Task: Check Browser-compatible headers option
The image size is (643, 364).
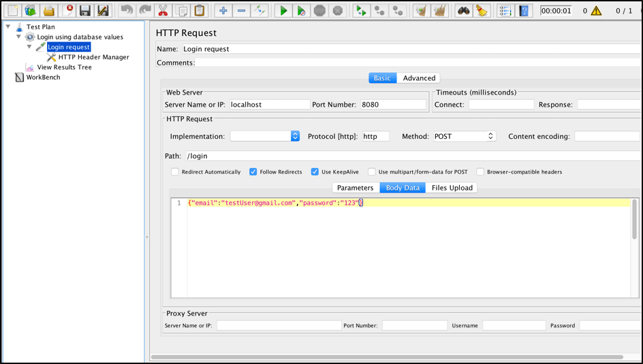Action: (480, 172)
